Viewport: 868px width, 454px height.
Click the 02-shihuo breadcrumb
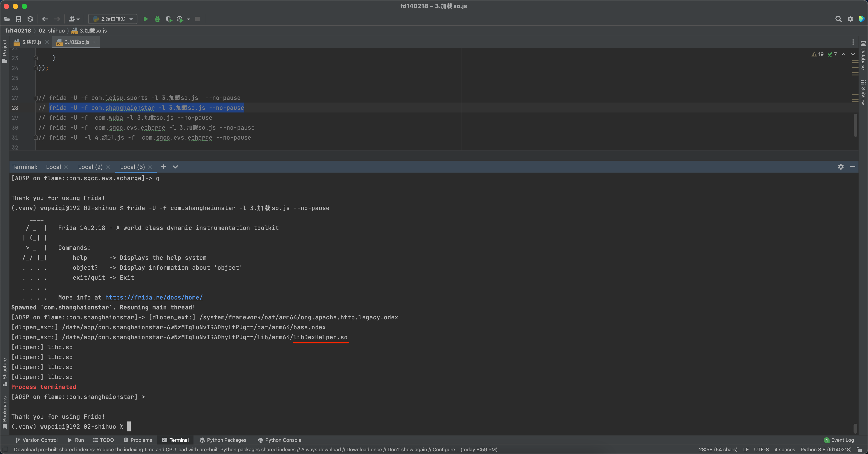[52, 31]
